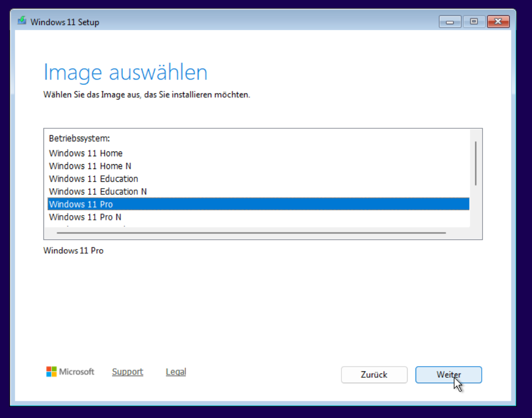The width and height of the screenshot is (532, 418).
Task: Click the horizontal scrollbar below the list
Action: coord(251,233)
